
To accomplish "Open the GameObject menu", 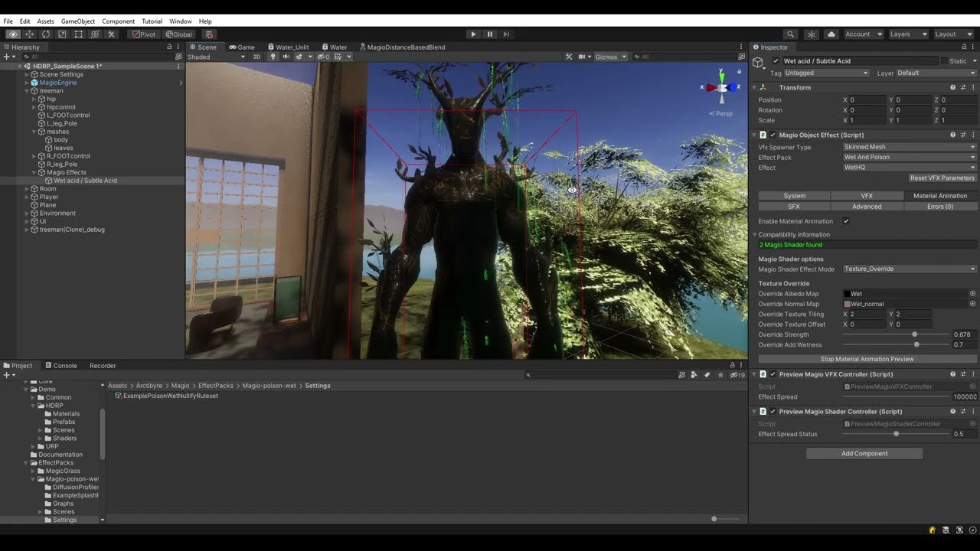I will tap(77, 21).
